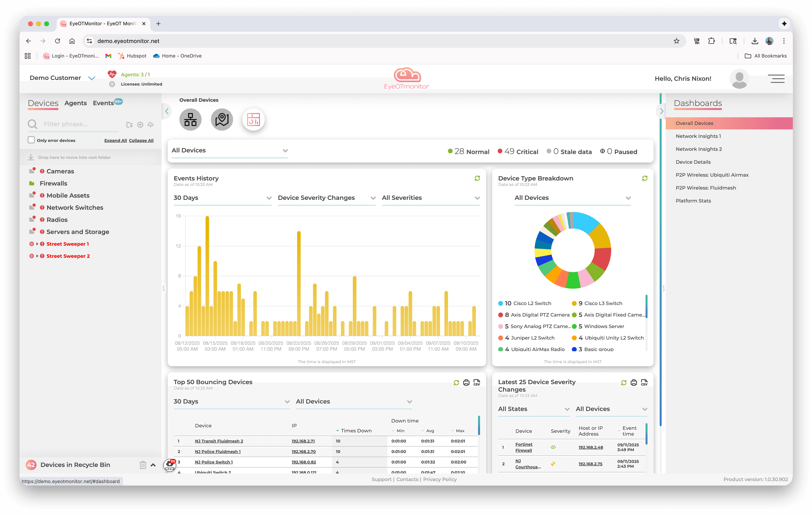Enable Only error devices checkbox

click(x=31, y=140)
